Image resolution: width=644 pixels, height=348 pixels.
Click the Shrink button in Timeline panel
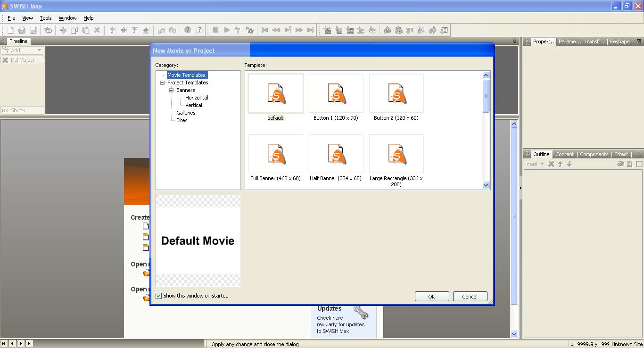tap(22, 110)
